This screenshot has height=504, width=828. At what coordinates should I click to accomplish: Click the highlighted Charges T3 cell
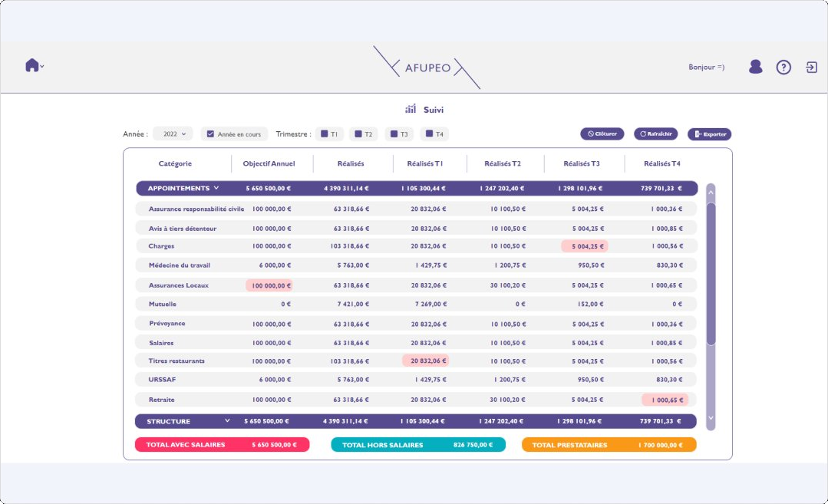pyautogui.click(x=585, y=246)
